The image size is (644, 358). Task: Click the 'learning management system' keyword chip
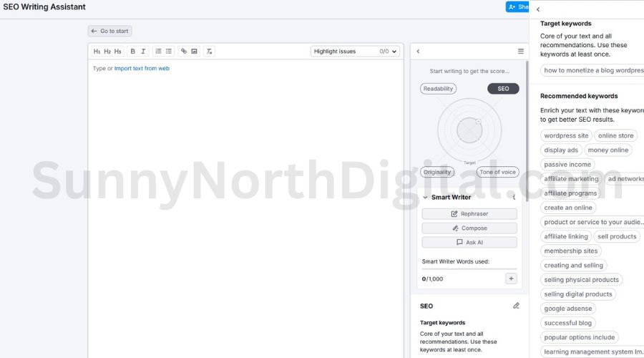593,352
